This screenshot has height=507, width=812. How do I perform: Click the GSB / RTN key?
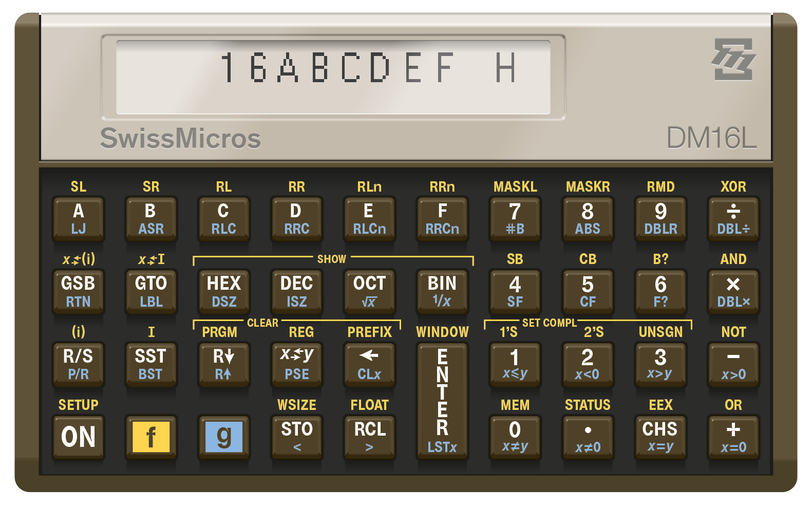pos(79,292)
